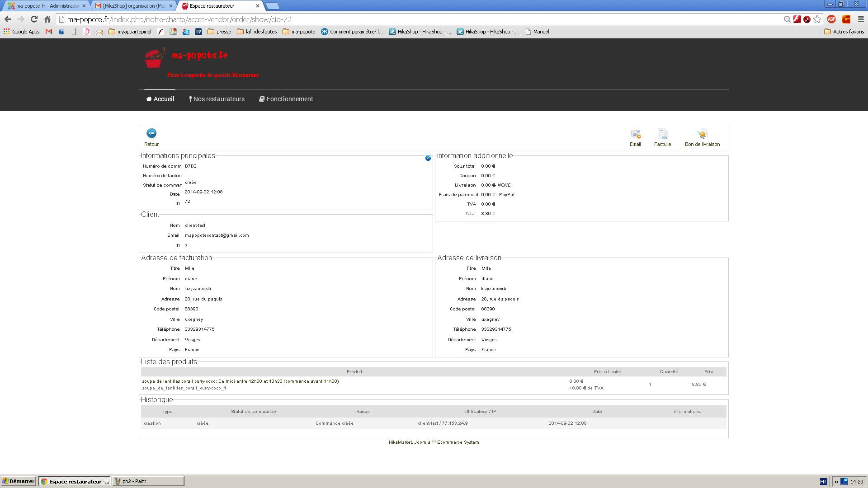The width and height of the screenshot is (868, 488).
Task: Click the Démarrer start button
Action: [18, 481]
